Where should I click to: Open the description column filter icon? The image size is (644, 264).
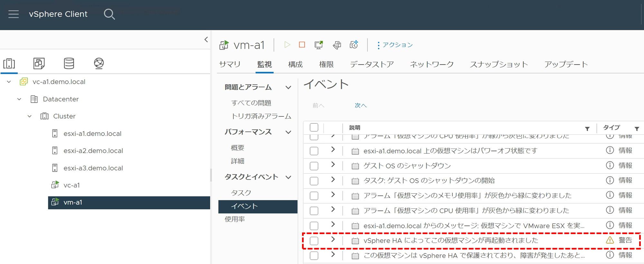point(587,129)
